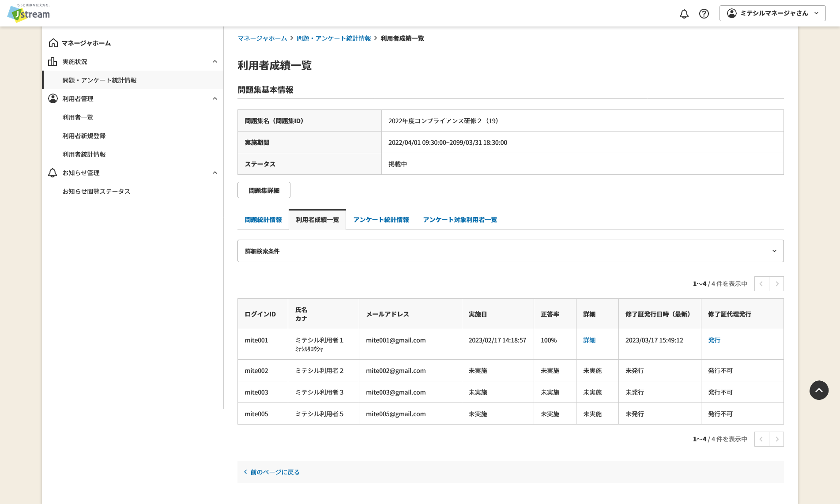Screen dimensions: 840x504
Task: Click the top pagination next arrow
Action: [x=776, y=284]
